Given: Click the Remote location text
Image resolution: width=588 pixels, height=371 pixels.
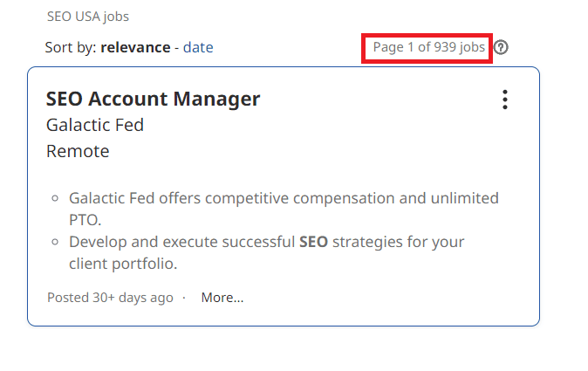Looking at the screenshot, I should click(x=78, y=151).
